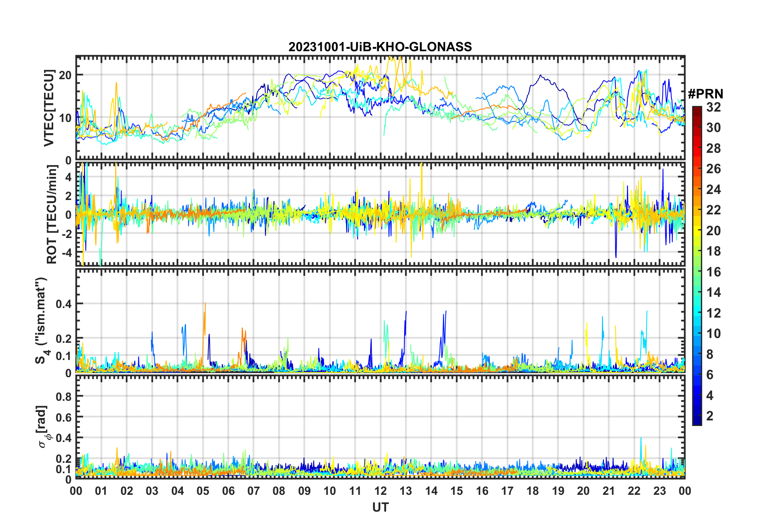Click the sigma-phi y-axis tick label 0.8
The height and width of the screenshot is (532, 761).
coord(64,396)
